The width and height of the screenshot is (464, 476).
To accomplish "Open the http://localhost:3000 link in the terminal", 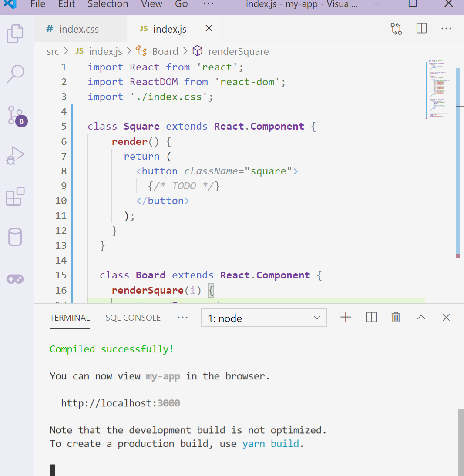I will click(x=121, y=403).
